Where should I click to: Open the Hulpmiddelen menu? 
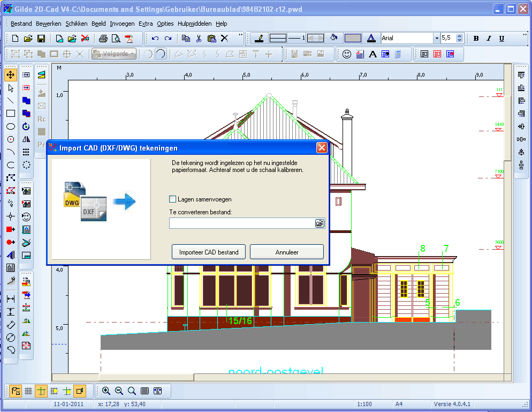point(195,24)
